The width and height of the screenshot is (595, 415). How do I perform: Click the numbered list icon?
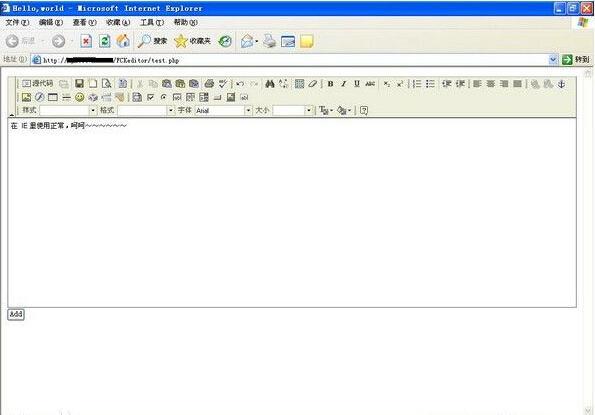click(x=417, y=84)
